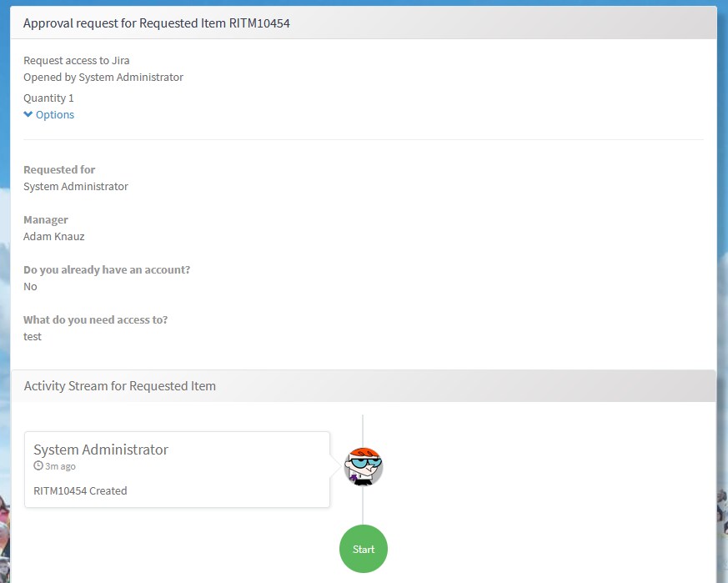
Task: Expand the Options chevron arrow
Action: pos(28,115)
